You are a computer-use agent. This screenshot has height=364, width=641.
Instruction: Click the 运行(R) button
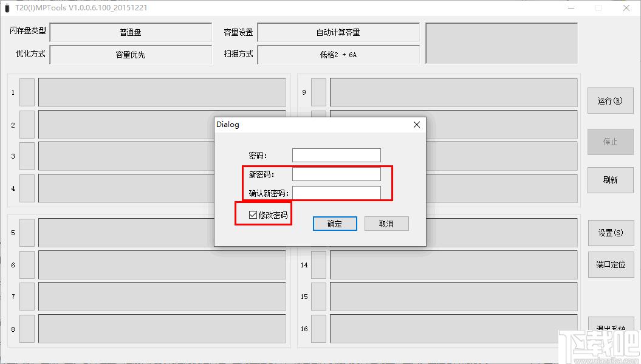(x=611, y=101)
